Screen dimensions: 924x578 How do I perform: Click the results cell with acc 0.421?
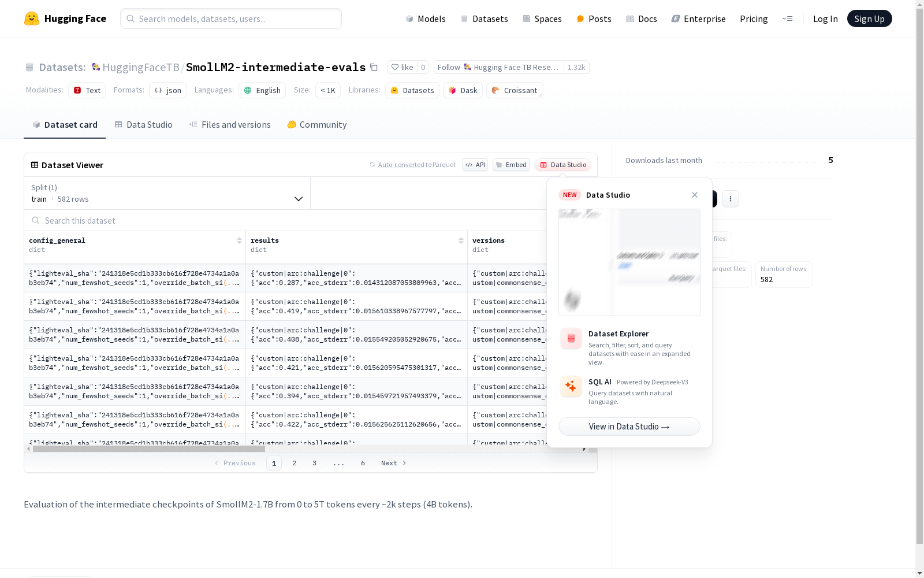(x=356, y=363)
